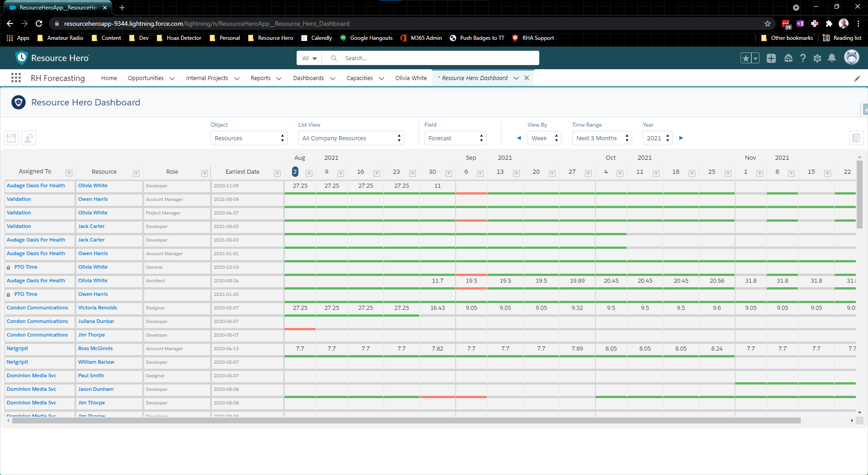Expand the Opportunities nav chevron
This screenshot has height=475, width=868.
(x=172, y=78)
